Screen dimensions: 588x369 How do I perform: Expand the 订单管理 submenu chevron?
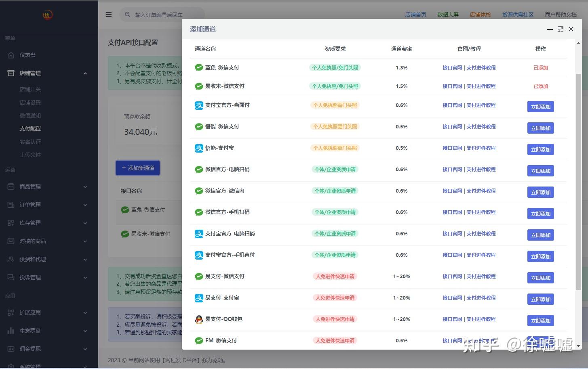85,205
